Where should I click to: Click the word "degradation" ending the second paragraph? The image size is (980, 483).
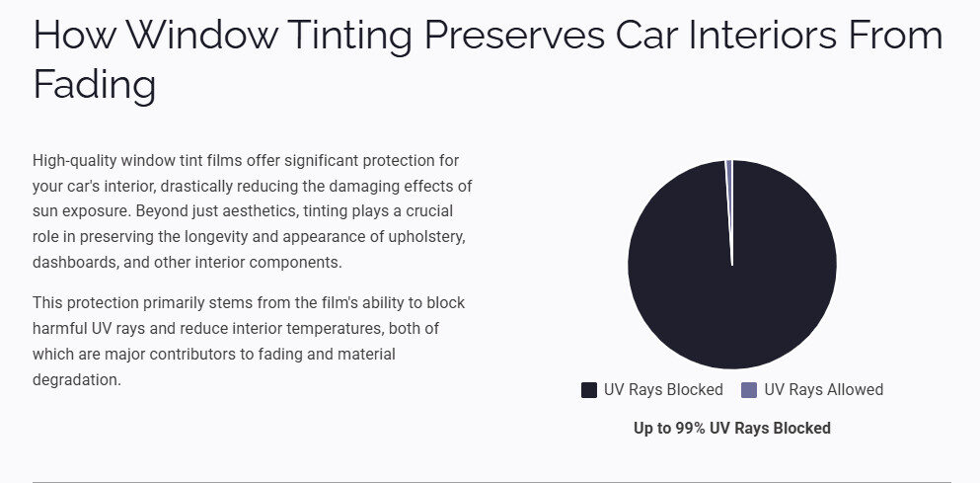(x=75, y=379)
